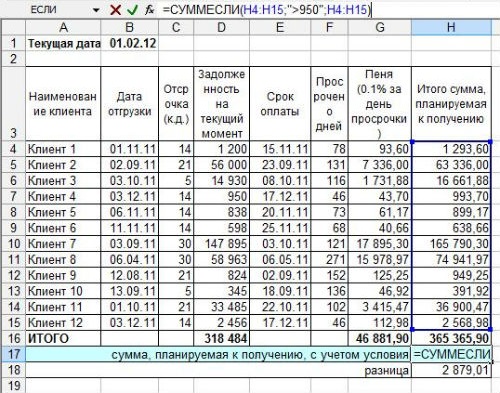
Task: Click cell H17 containing =СУММЕСЛИ
Action: 451,354
